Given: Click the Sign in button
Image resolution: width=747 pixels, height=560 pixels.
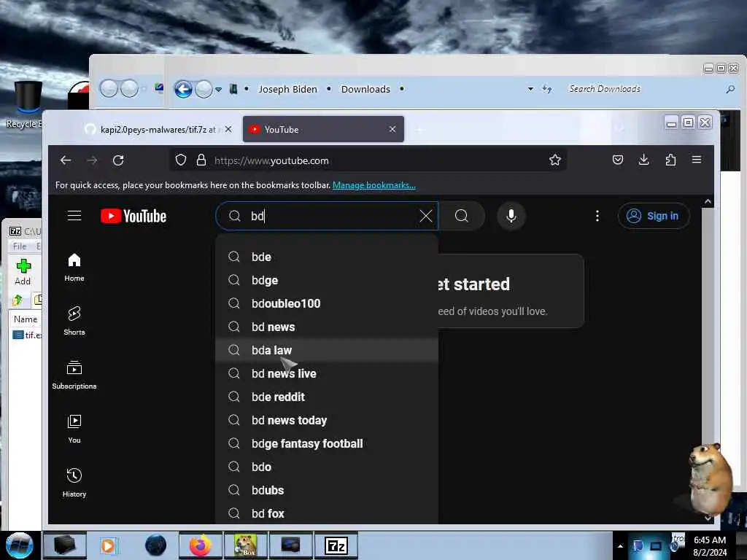Looking at the screenshot, I should tap(653, 216).
